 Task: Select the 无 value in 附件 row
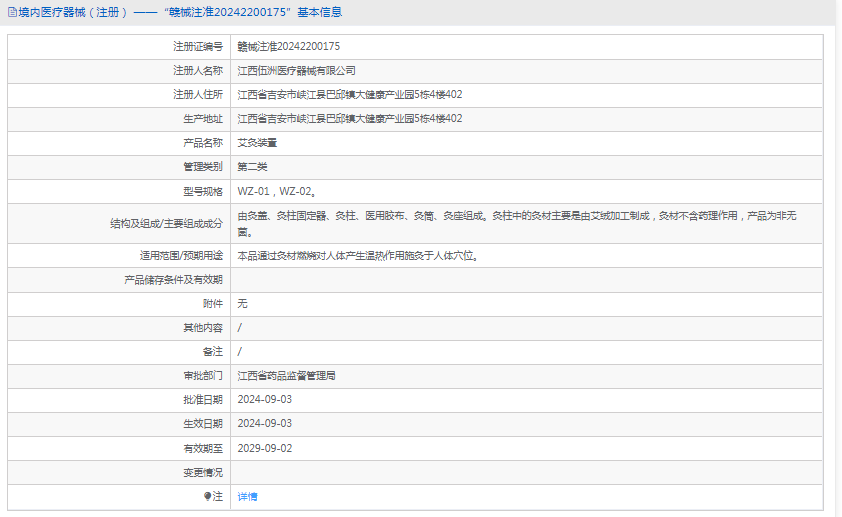242,304
